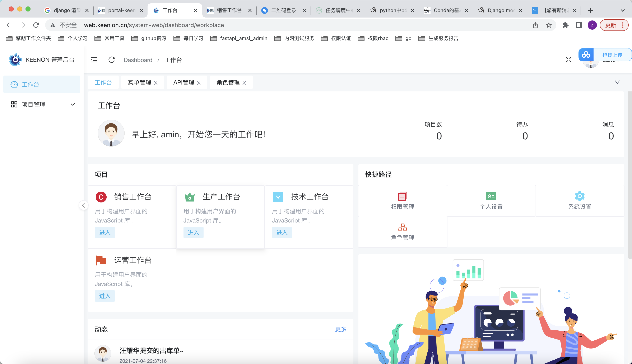Open Chrome profile Z avatar
Viewport: 632px width, 364px height.
point(592,25)
